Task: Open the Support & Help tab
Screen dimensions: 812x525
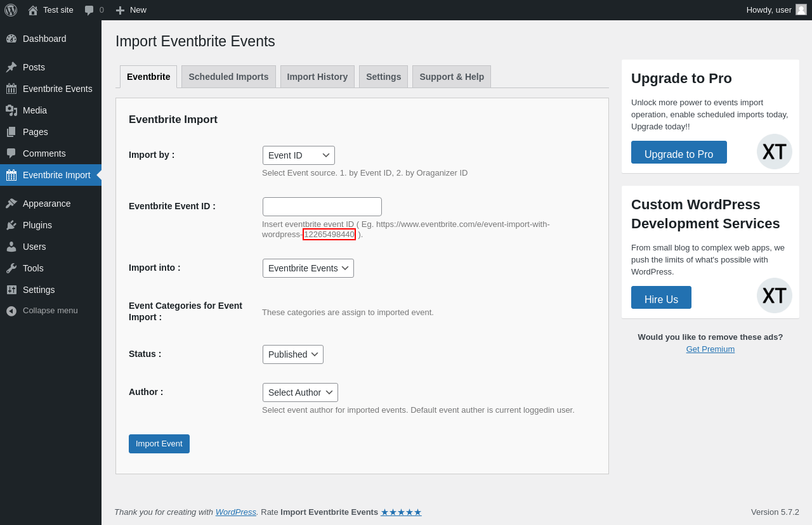Action: tap(452, 77)
